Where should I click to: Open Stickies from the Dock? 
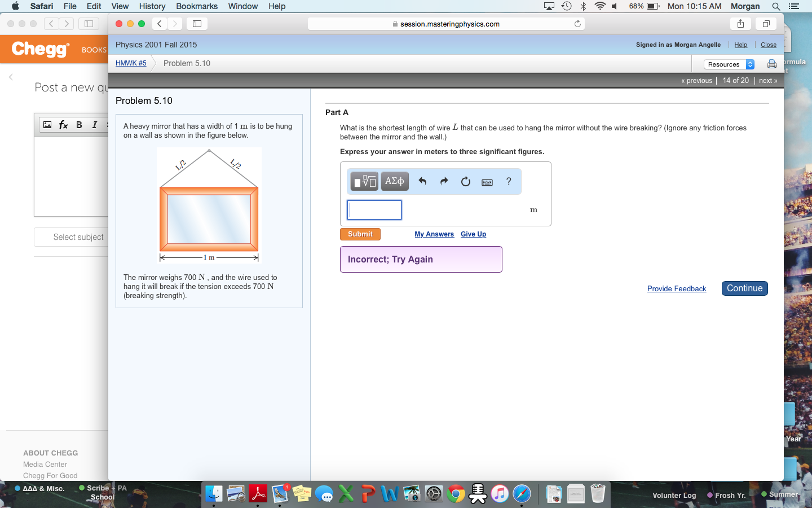click(302, 494)
